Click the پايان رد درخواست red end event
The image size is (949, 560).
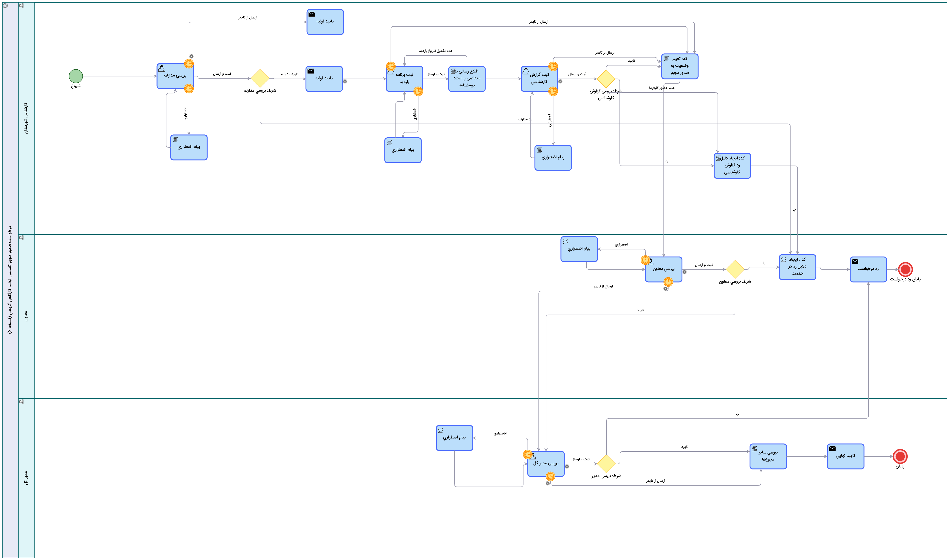[x=906, y=269]
